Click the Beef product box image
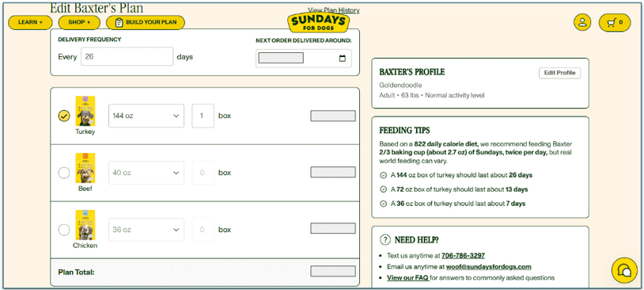This screenshot has width=644, height=290. 85,168
